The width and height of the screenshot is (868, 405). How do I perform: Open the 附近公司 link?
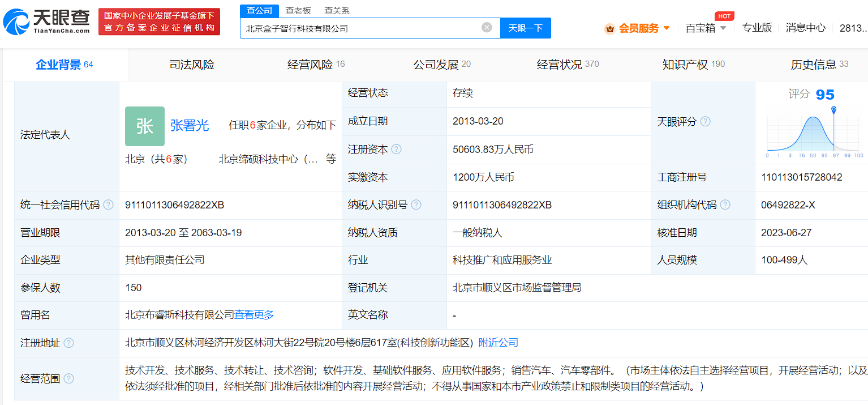[499, 343]
